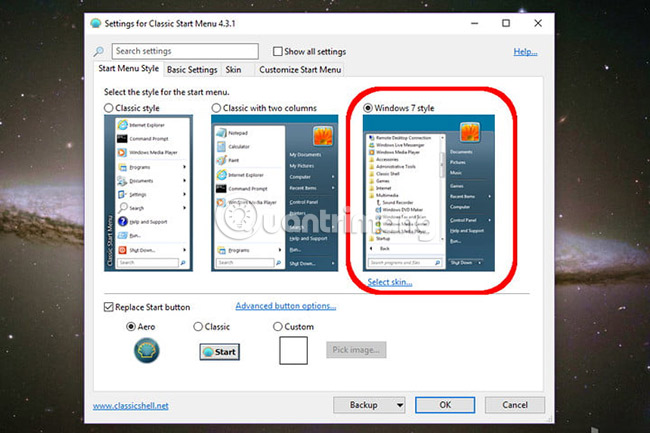
Task: Click the Select skin link
Action: [390, 282]
